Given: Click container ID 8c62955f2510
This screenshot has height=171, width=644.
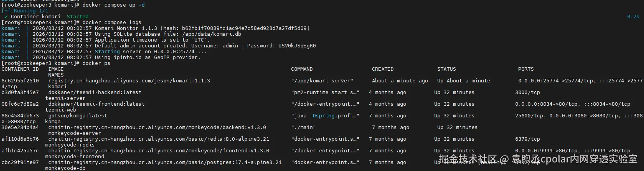Looking at the screenshot, I should click(x=20, y=81).
